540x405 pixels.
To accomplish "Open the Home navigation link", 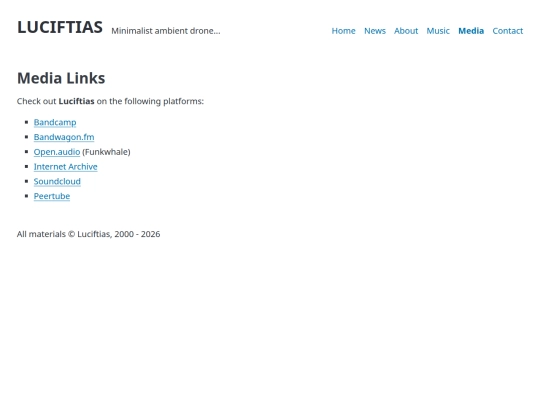I will pos(343,31).
